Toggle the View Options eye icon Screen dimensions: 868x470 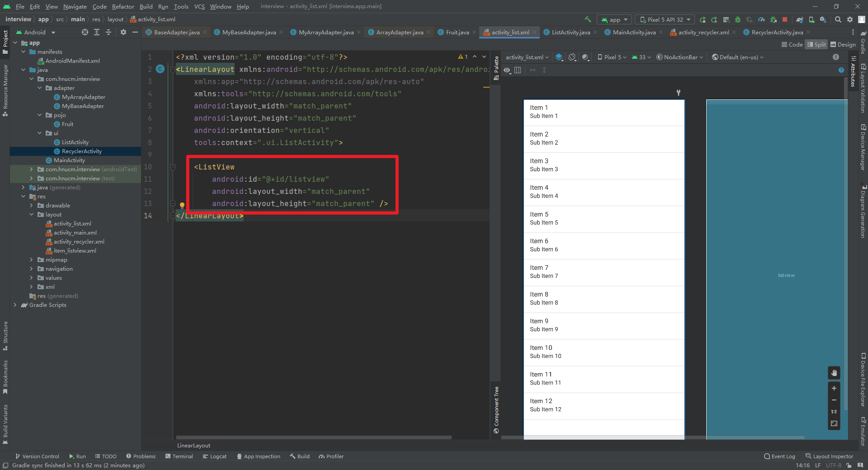(x=507, y=70)
